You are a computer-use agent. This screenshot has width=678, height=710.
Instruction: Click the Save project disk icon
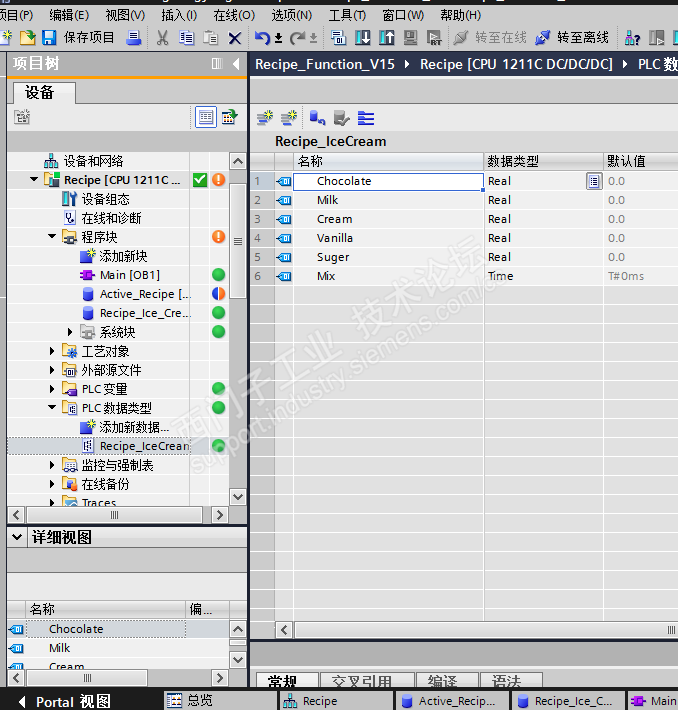[x=49, y=38]
